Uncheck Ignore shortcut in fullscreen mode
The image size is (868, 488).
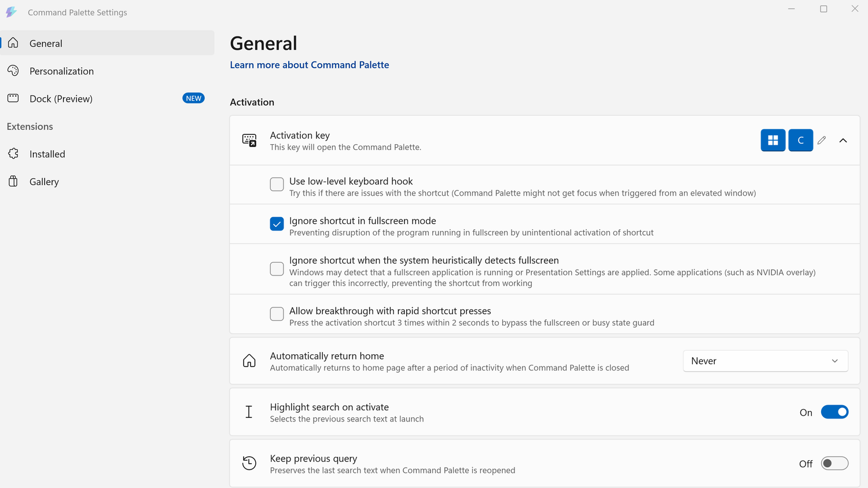click(x=277, y=223)
